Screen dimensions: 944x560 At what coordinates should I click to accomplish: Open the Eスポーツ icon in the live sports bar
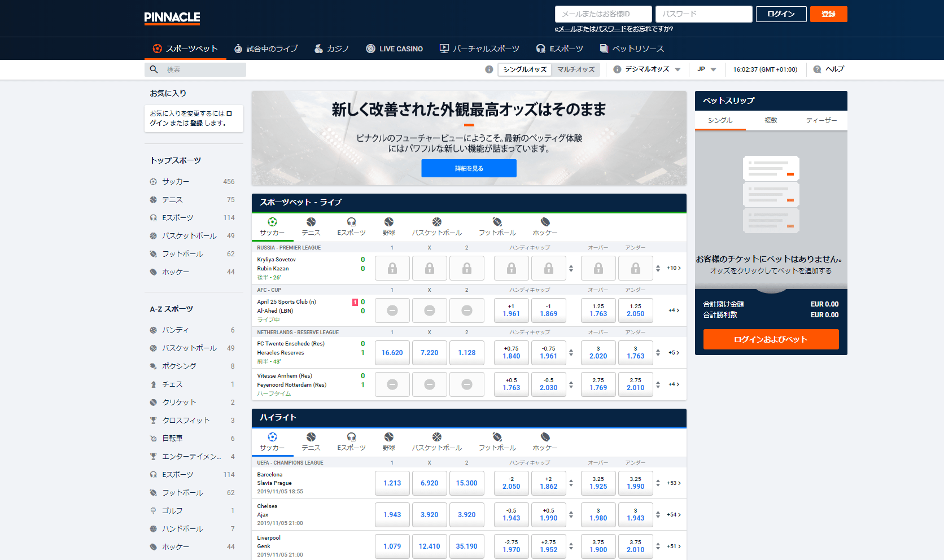[351, 223]
